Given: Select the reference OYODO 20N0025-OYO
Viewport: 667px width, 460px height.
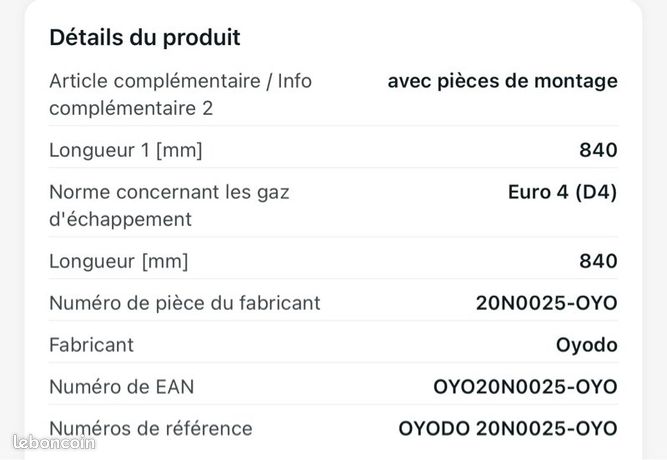Looking at the screenshot, I should pyautogui.click(x=508, y=429).
